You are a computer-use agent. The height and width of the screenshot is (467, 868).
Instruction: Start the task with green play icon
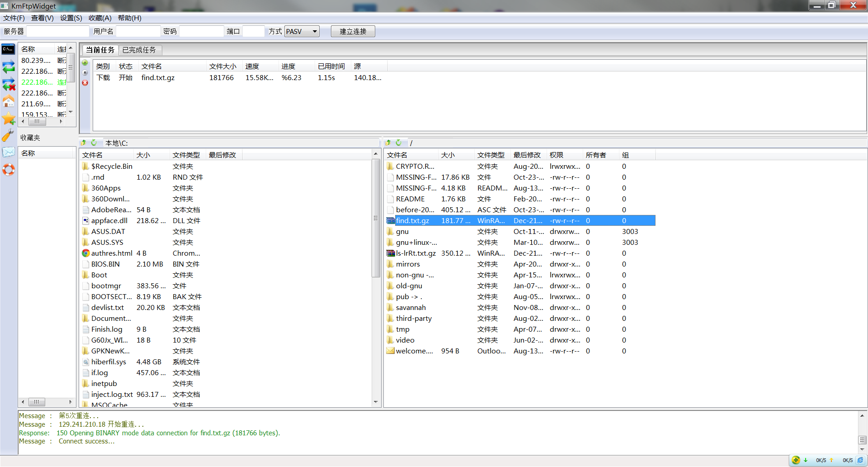click(85, 63)
